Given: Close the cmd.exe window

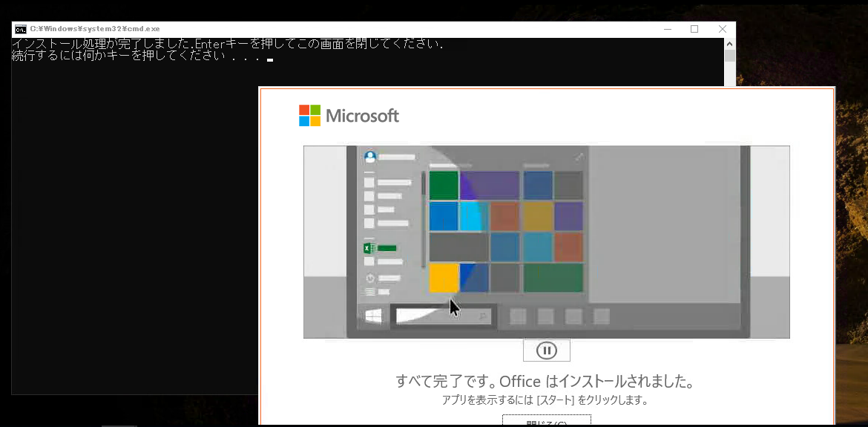Looking at the screenshot, I should [722, 30].
